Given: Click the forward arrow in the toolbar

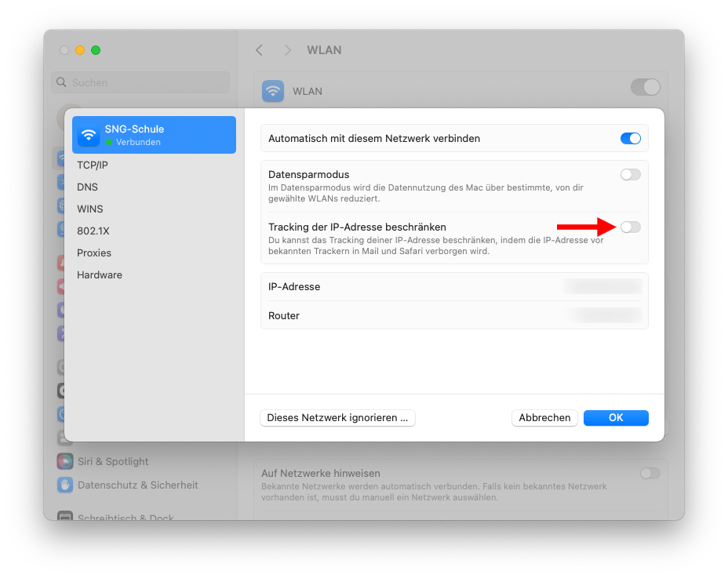Looking at the screenshot, I should coord(288,50).
